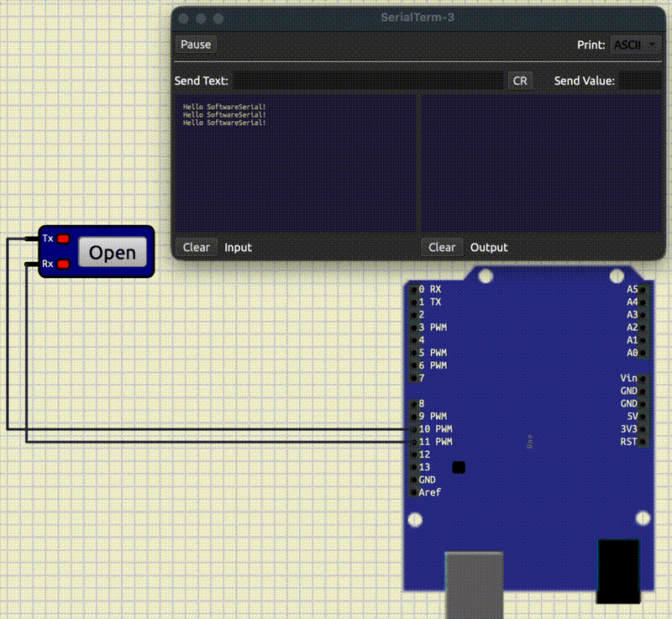Click the Rx indicator LED on serial port
Image resolution: width=672 pixels, height=619 pixels.
coord(63,265)
